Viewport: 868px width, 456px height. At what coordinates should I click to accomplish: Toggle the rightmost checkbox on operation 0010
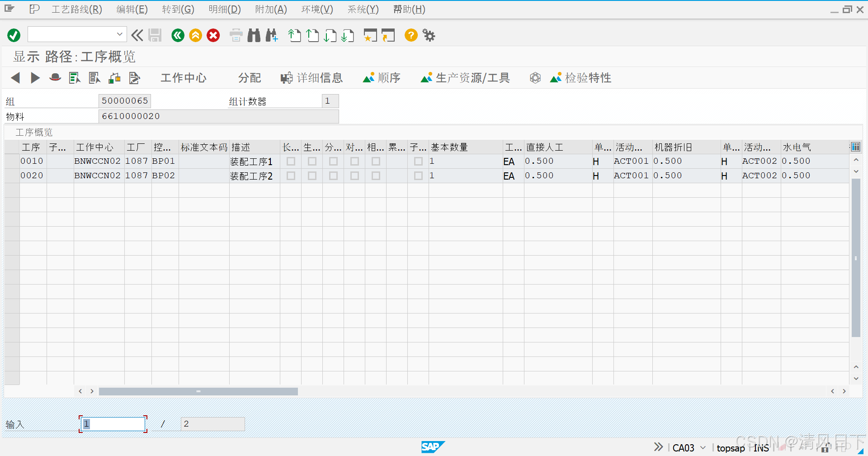(x=418, y=161)
